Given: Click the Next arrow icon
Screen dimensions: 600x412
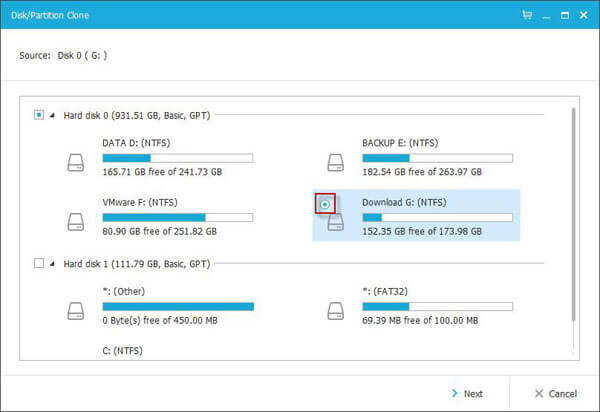Looking at the screenshot, I should 455,393.
